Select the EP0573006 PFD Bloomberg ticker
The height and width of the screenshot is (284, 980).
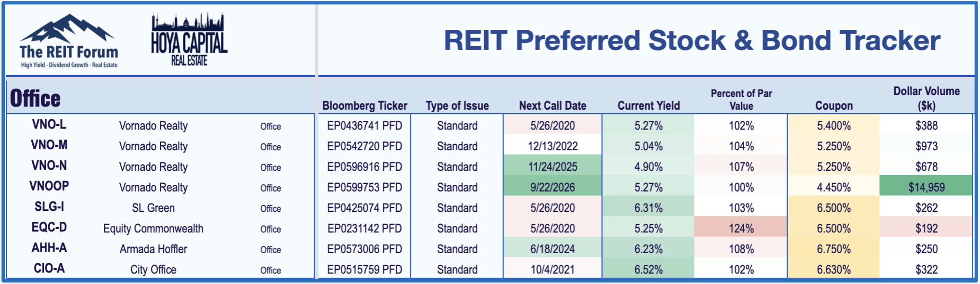coord(364,249)
